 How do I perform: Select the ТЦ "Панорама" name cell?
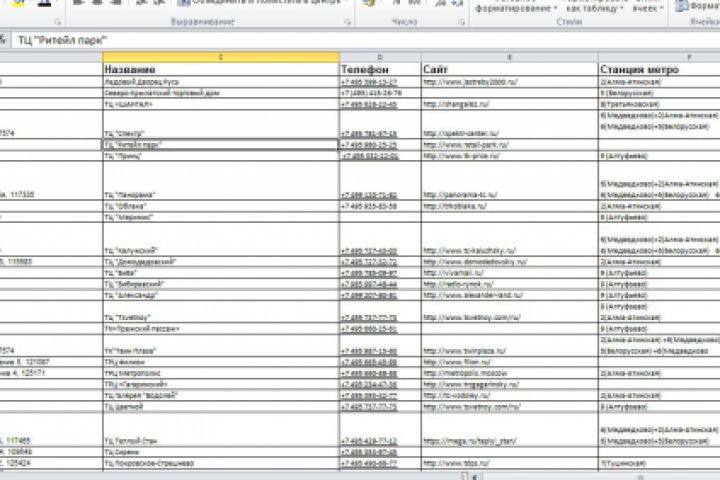point(221,181)
